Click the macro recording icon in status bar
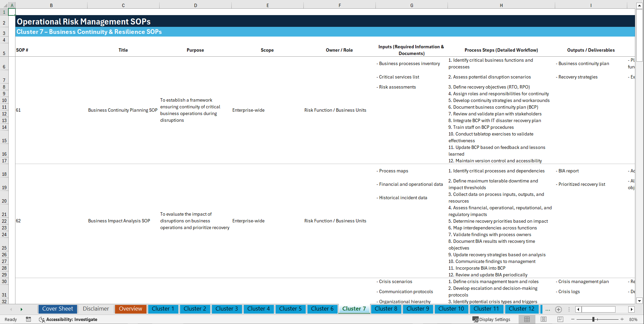Image resolution: width=644 pixels, height=324 pixels. click(x=28, y=319)
